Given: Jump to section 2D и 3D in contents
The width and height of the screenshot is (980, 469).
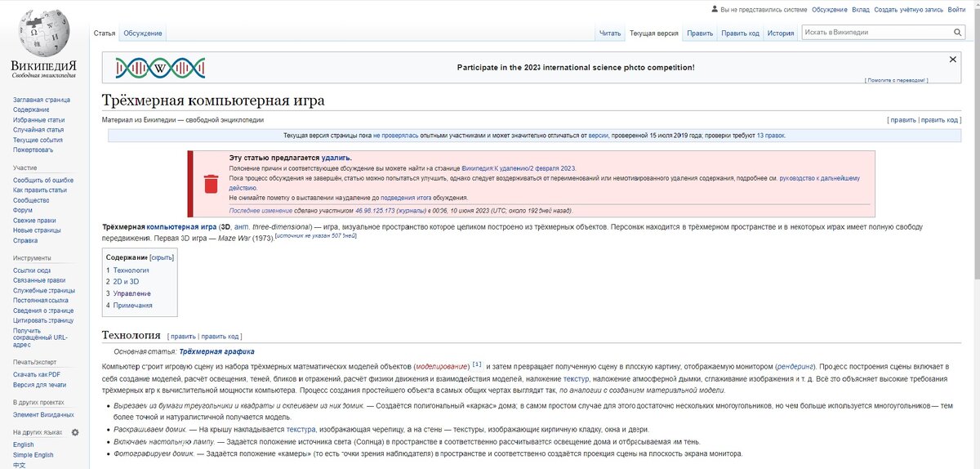Looking at the screenshot, I should pyautogui.click(x=122, y=281).
